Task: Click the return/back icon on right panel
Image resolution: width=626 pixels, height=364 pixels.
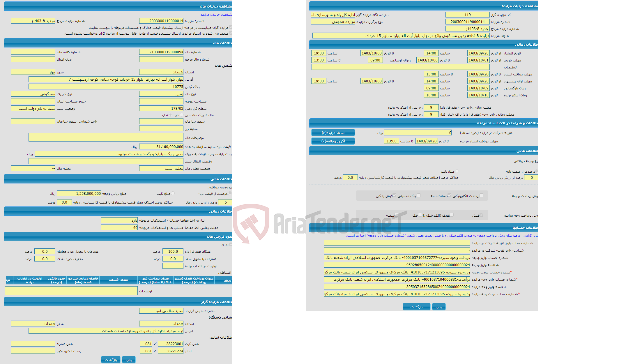Action: click(416, 307)
